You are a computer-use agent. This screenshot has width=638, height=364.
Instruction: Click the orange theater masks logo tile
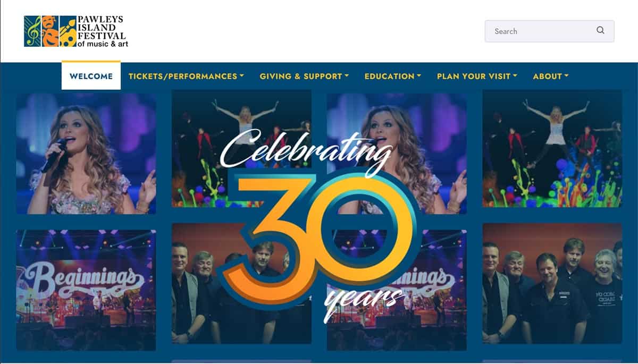tap(50, 31)
